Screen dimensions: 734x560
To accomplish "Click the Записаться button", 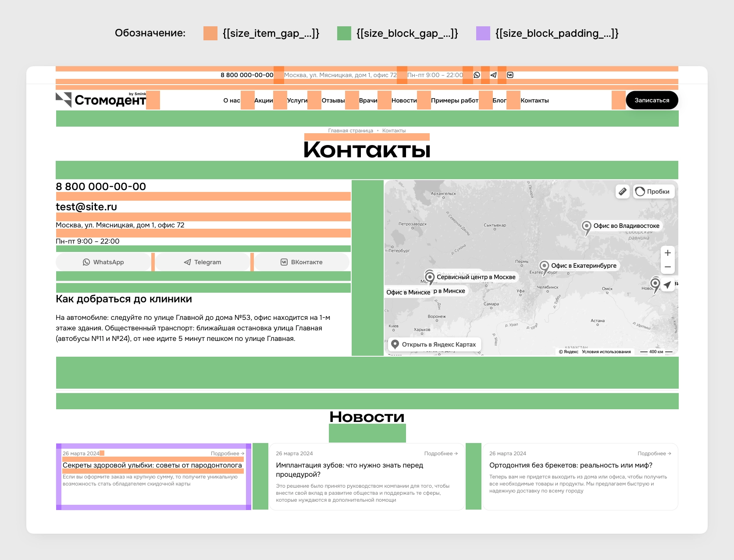I will tap(652, 100).
